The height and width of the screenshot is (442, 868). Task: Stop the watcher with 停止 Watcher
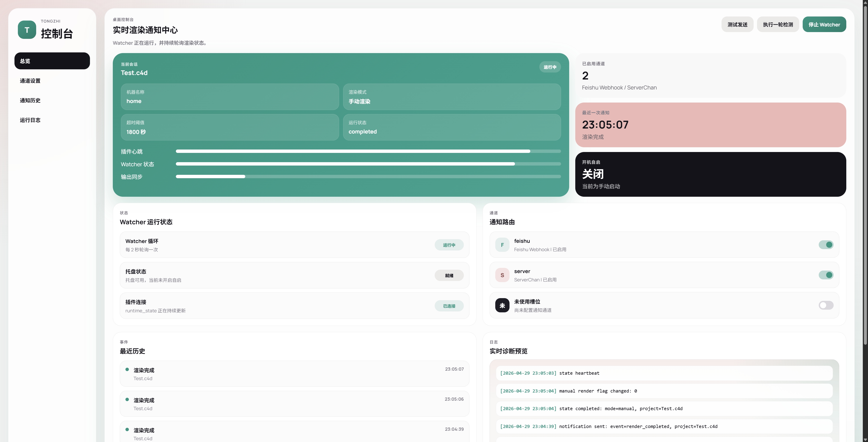824,24
